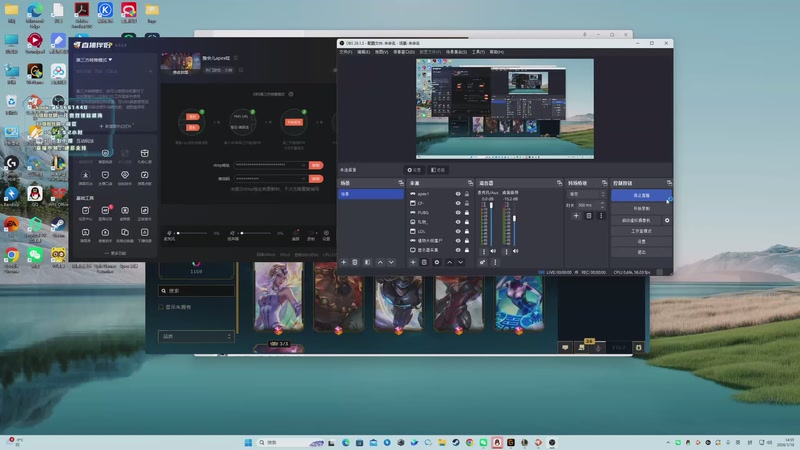Open the 工具(T) menu in OBS
Viewport: 800px width, 450px height.
click(479, 52)
